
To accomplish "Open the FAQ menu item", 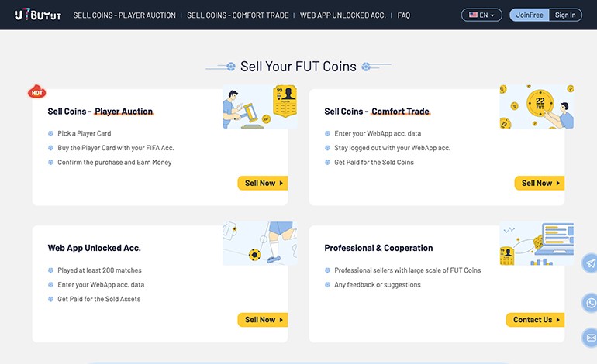I will [404, 15].
